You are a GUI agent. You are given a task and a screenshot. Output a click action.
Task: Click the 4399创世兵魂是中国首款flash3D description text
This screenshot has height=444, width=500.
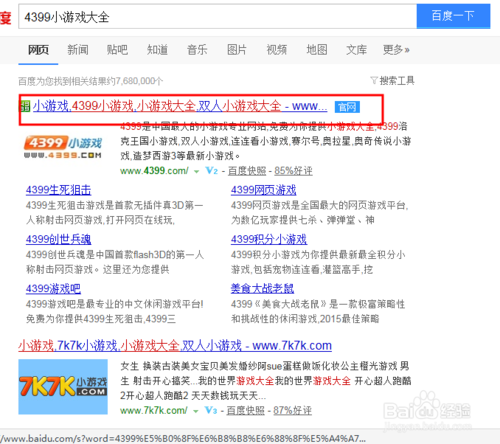tap(115, 262)
